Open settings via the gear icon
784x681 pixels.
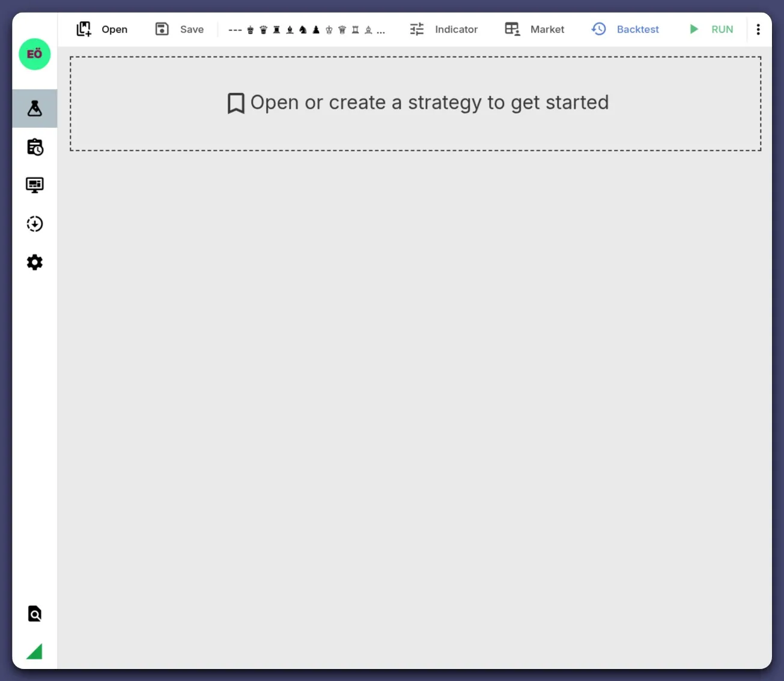coord(35,262)
